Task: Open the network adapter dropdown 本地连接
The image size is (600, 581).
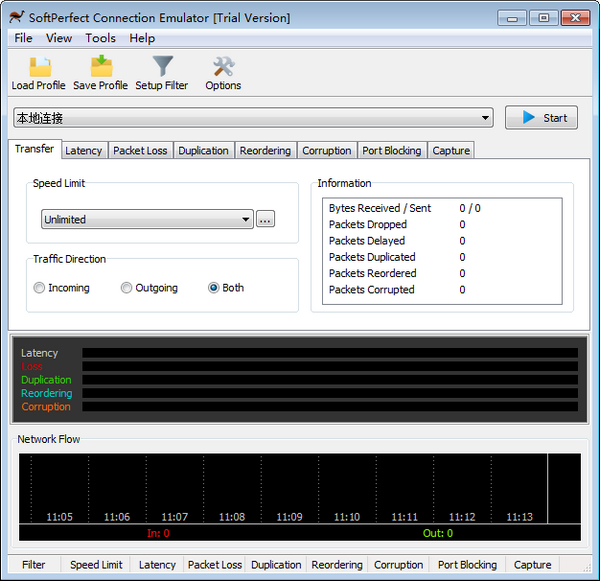Action: click(253, 118)
